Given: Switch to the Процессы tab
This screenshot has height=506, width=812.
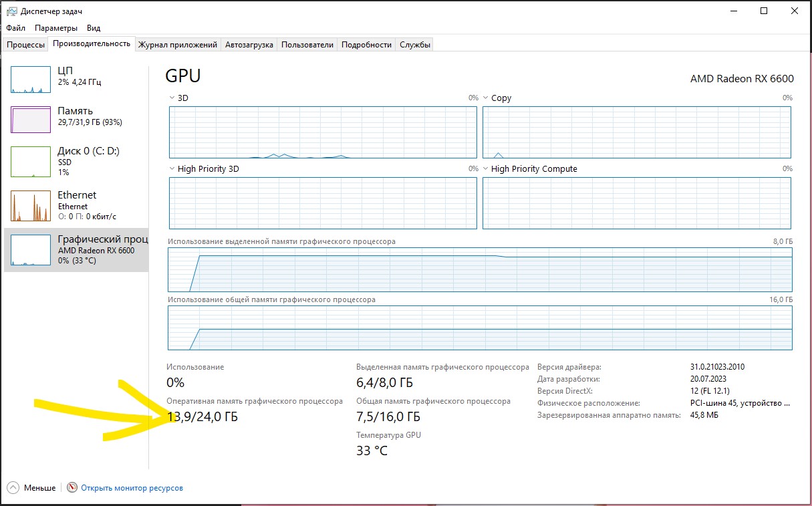Looking at the screenshot, I should pyautogui.click(x=26, y=45).
